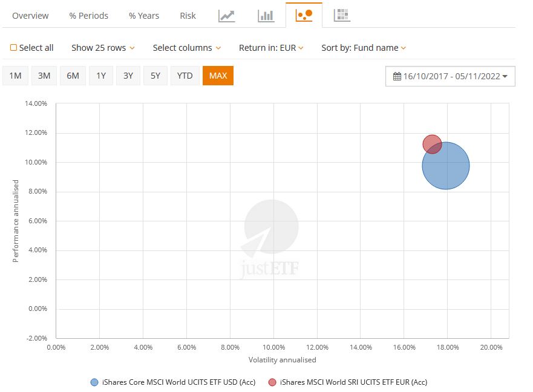Viewport: 533px width, 392px height.
Task: Select the 3M time period
Action: [x=44, y=76]
